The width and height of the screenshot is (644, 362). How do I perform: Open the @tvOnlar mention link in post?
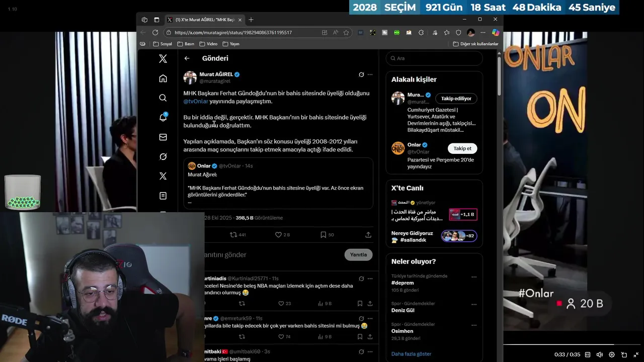[x=196, y=101]
